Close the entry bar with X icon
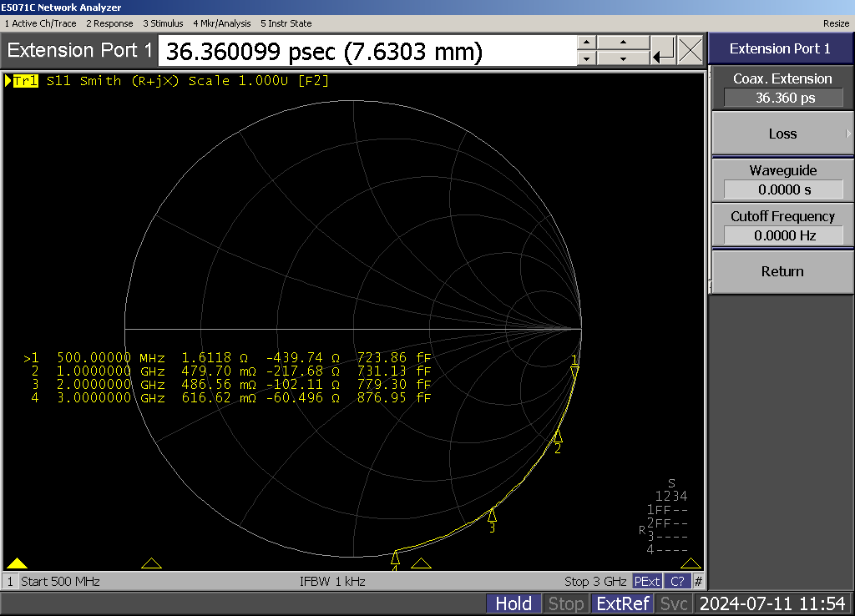The image size is (855, 616). tap(691, 51)
